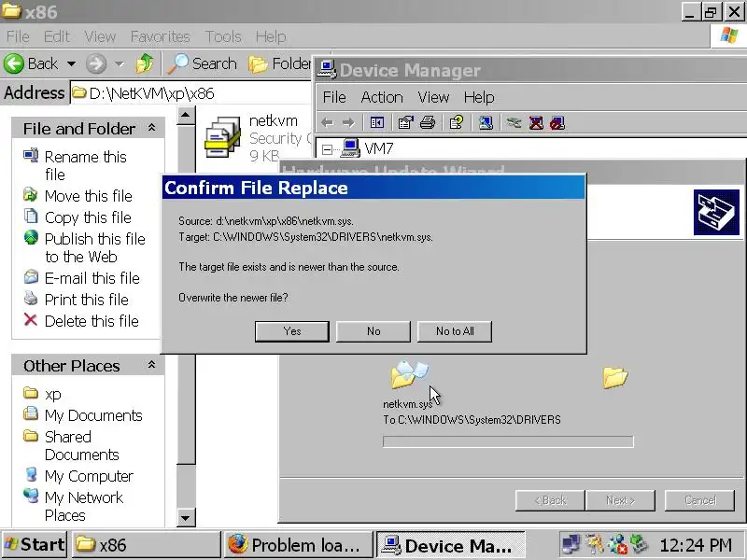The image size is (747, 560).
Task: Select the netkvm security catalog file icon
Action: [222, 137]
